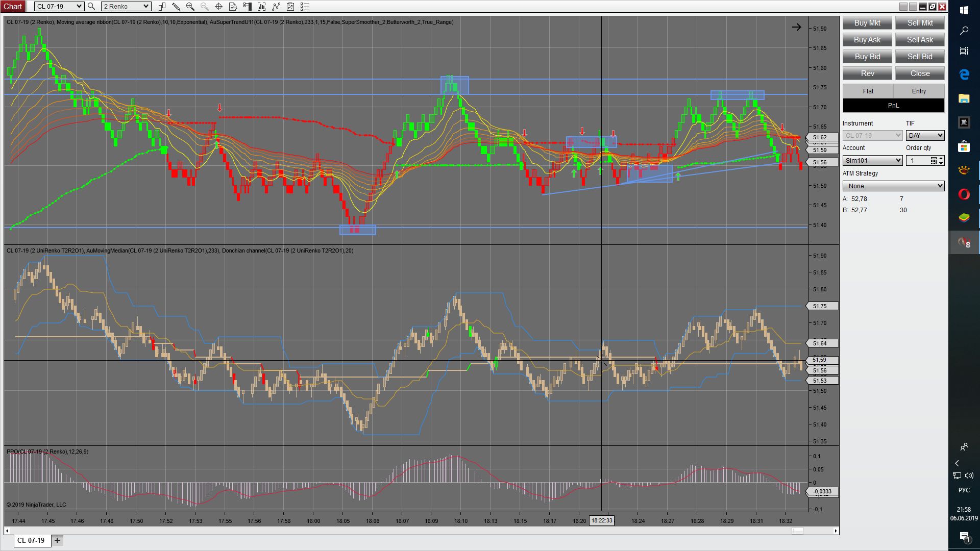This screenshot has width=980, height=551.
Task: Click the -0,0333 PPO value marker
Action: pyautogui.click(x=822, y=492)
